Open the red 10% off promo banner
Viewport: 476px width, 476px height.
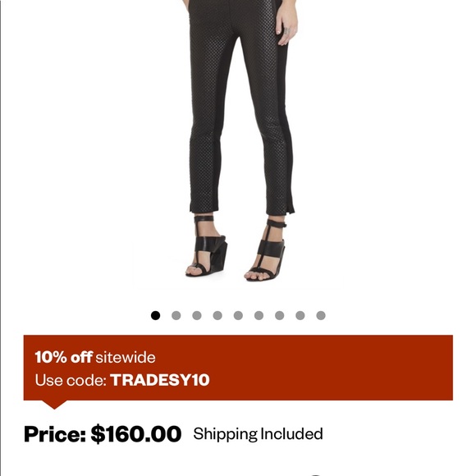[238, 368]
